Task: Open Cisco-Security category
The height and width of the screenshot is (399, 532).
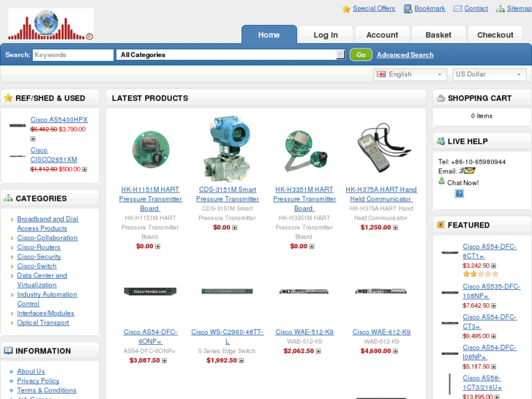Action: (x=39, y=257)
